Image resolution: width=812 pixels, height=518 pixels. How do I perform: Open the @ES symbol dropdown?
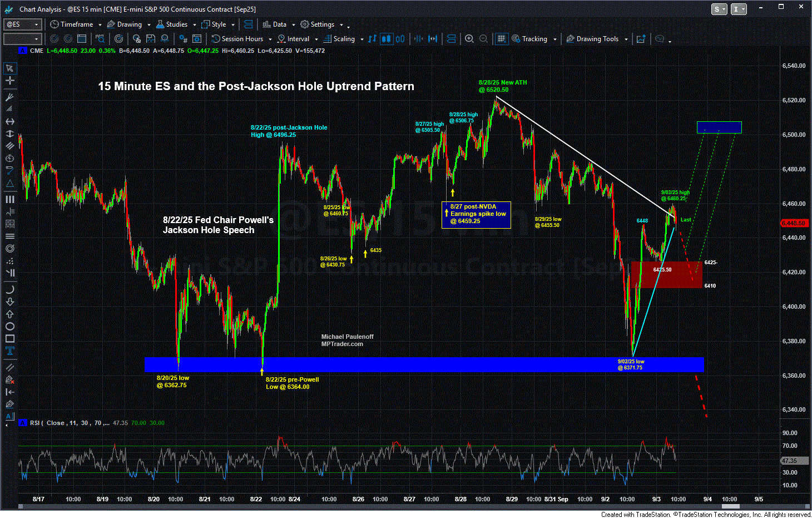click(x=37, y=24)
